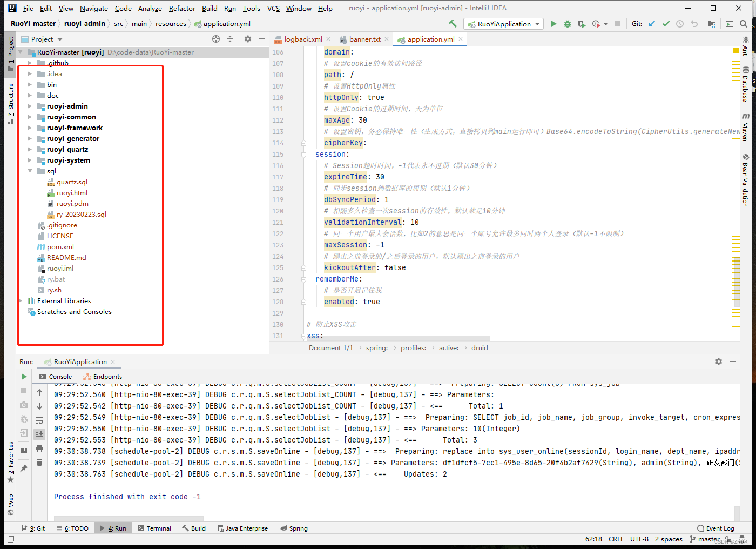Viewport: 756px width, 549px height.
Task: Open the Event Log button
Action: point(715,528)
